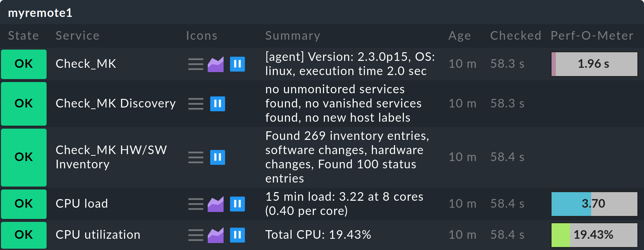Open the service graph for CPU load

click(x=215, y=204)
